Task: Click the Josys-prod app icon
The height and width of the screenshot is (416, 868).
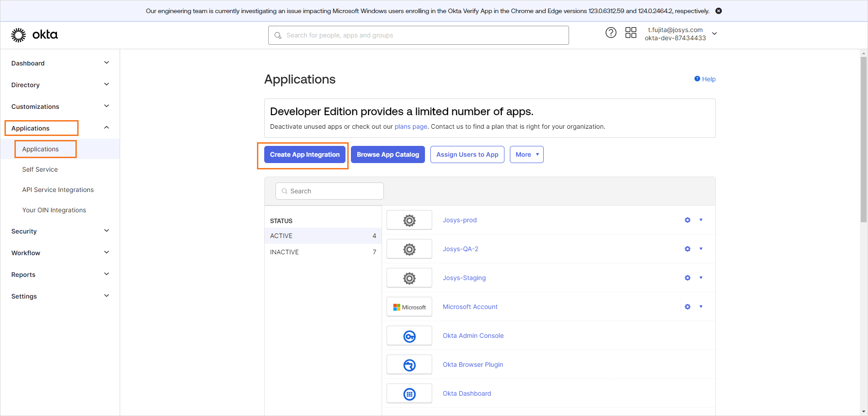Action: (409, 220)
